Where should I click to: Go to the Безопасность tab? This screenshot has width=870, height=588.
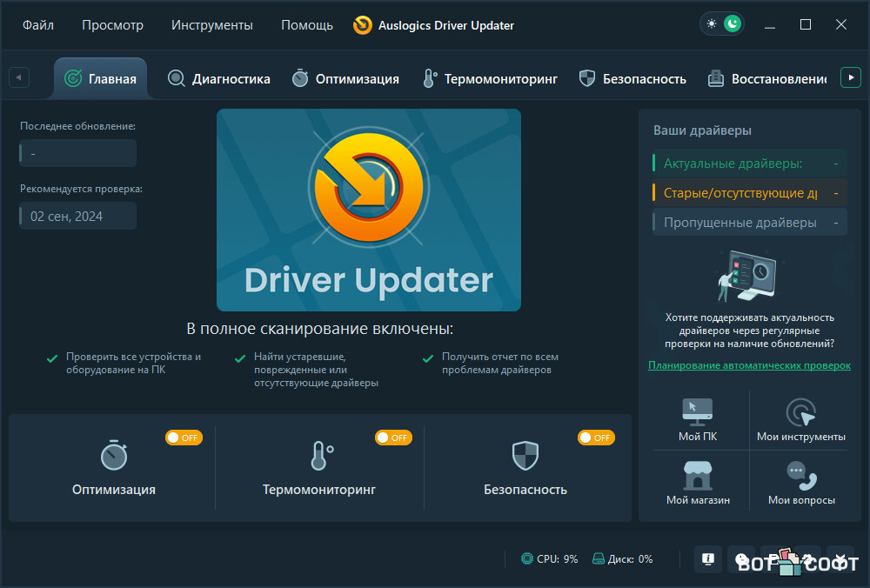632,79
